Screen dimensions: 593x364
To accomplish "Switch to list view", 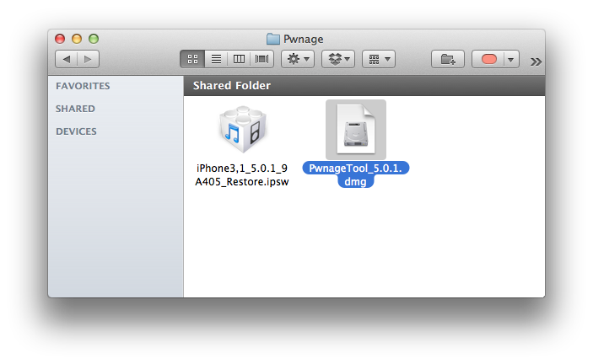I will pyautogui.click(x=215, y=59).
